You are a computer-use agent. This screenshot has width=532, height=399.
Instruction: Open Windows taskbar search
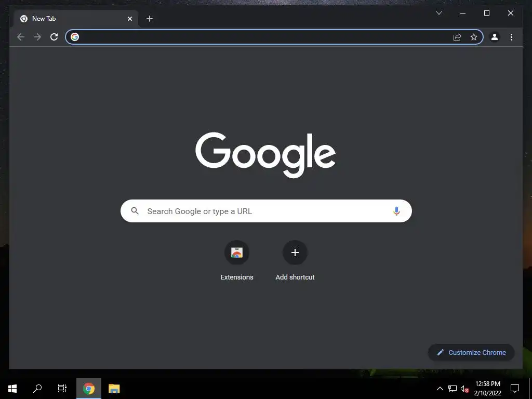tap(37, 389)
